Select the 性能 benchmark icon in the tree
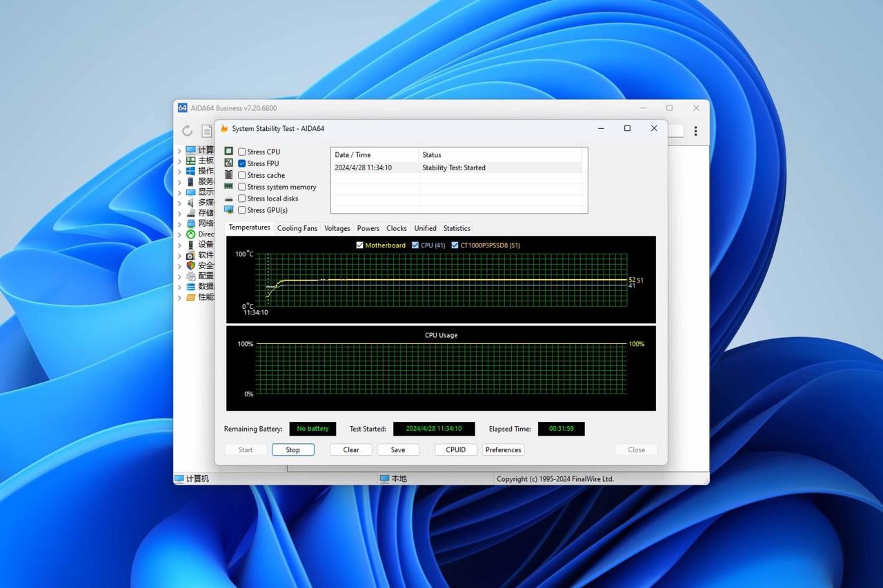 [x=191, y=297]
